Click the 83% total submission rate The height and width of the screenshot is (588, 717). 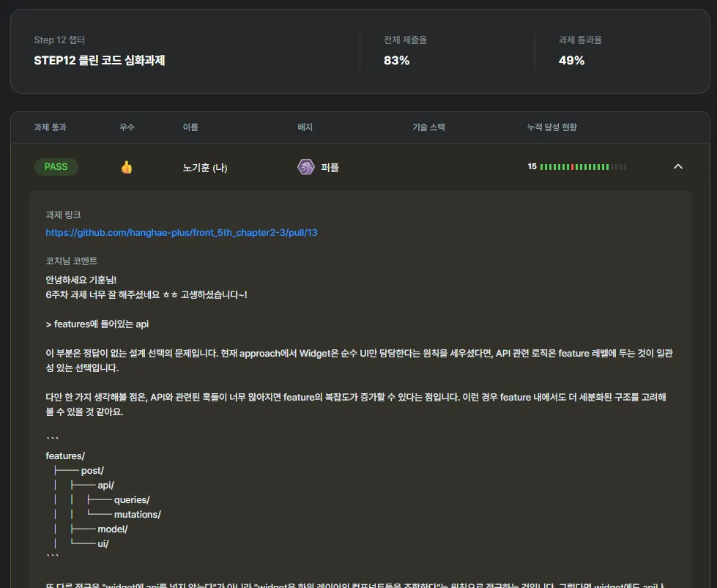pyautogui.click(x=396, y=60)
